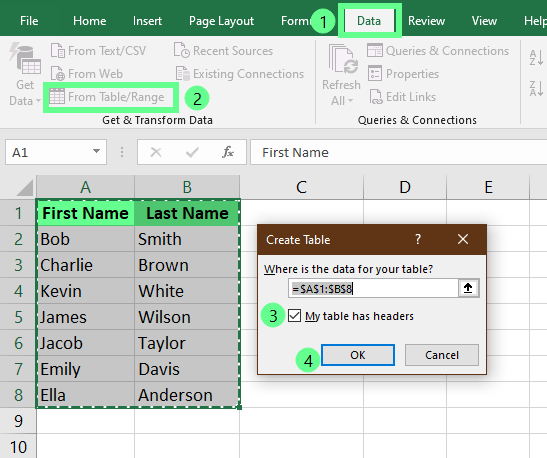Select cell containing Emily

(85, 369)
